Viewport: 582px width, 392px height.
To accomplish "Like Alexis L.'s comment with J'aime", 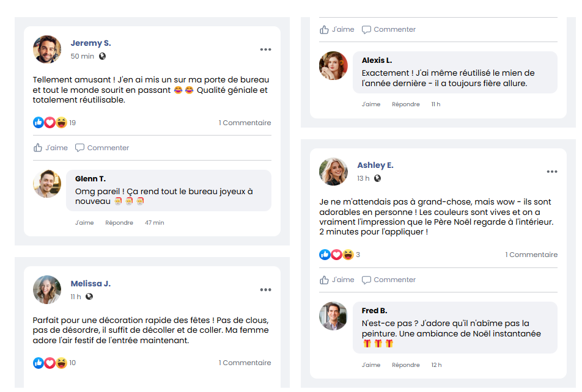I will click(371, 104).
